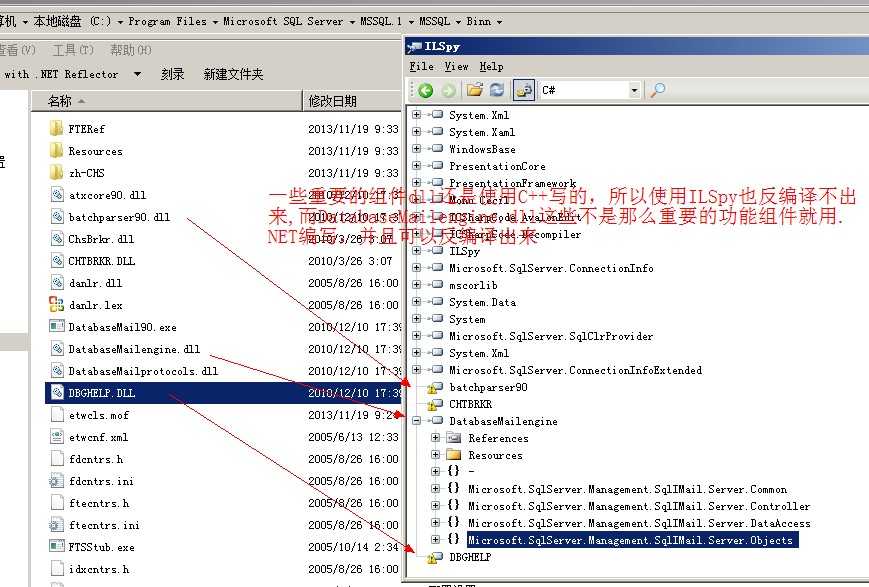Select the SqlIMail.Server.Controller namespace
Image resolution: width=869 pixels, height=587 pixels.
(639, 506)
